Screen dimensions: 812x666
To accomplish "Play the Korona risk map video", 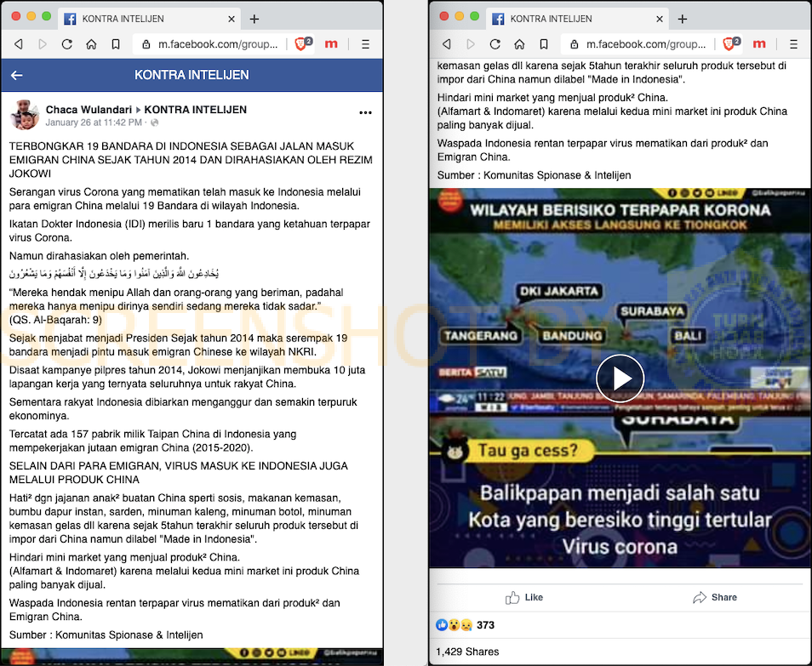I will tap(619, 378).
